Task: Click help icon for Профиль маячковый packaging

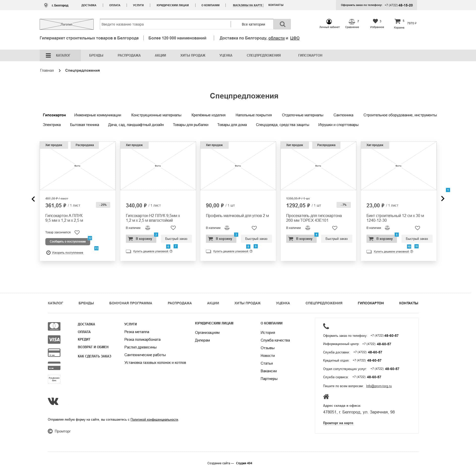Action: (x=251, y=251)
